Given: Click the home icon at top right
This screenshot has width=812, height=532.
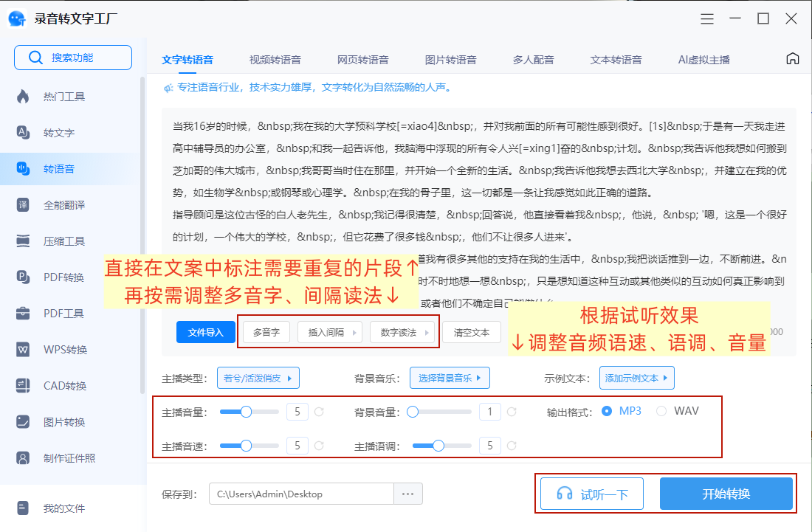Looking at the screenshot, I should [x=792, y=58].
